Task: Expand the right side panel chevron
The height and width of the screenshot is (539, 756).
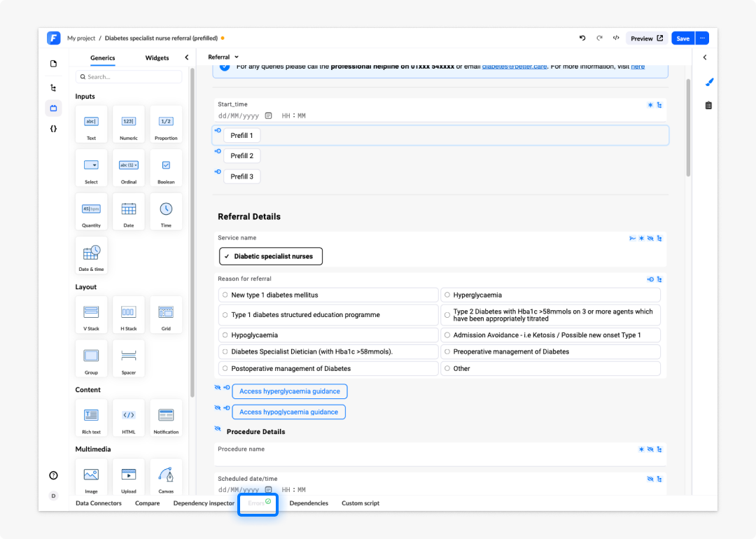Action: click(x=705, y=57)
